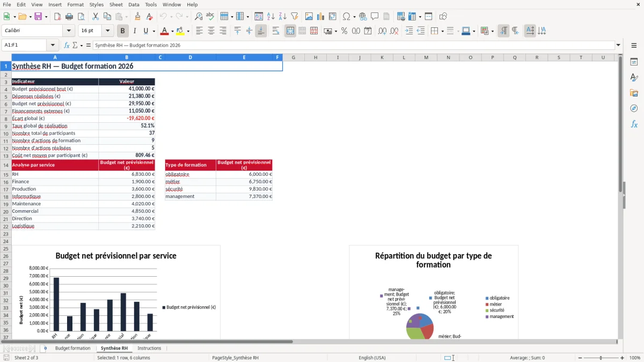Open Print Preview
The image size is (644, 362).
(80, 17)
